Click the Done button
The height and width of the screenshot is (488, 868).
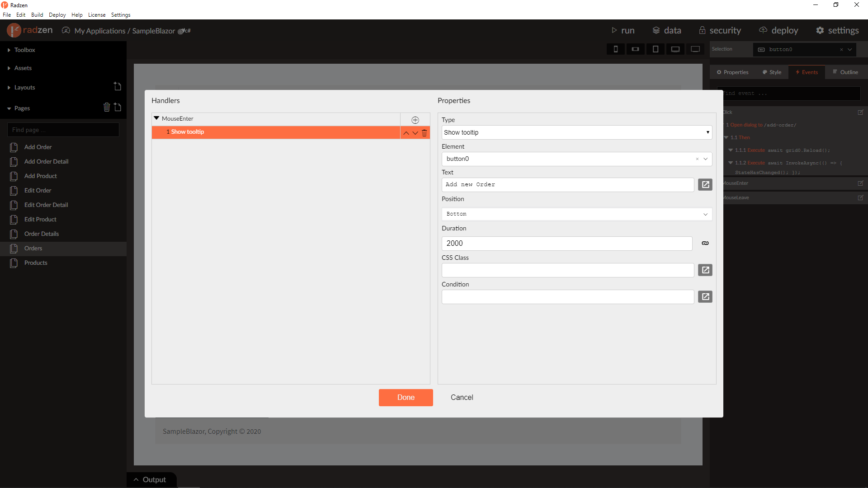406,398
